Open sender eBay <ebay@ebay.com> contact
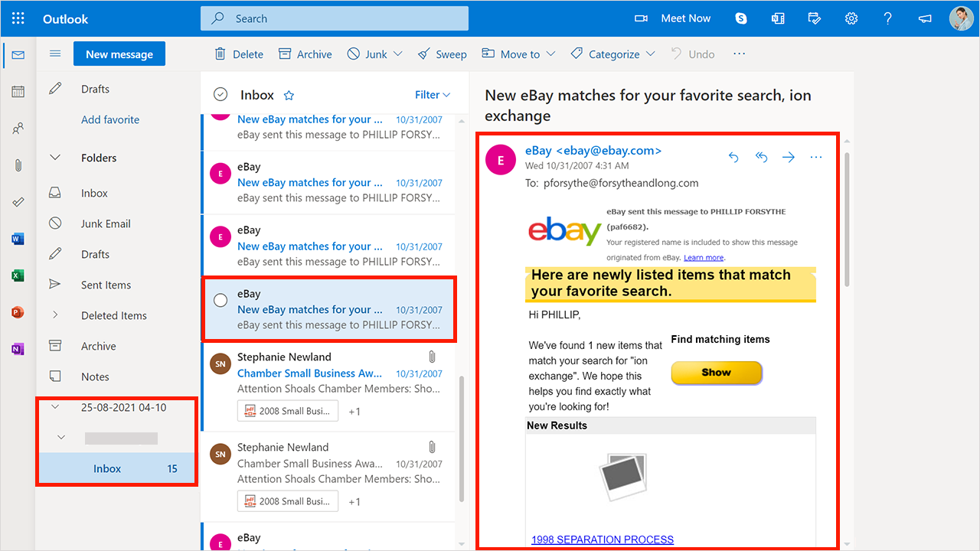Viewport: 980px width, 551px height. (593, 151)
